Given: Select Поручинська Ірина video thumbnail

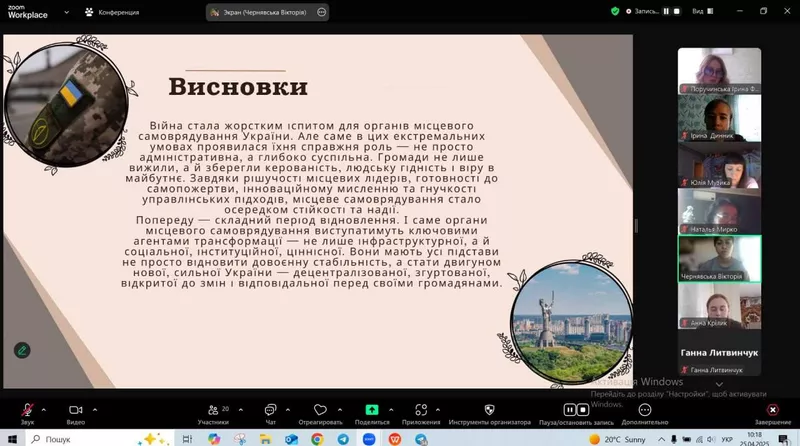Looking at the screenshot, I should 719,71.
